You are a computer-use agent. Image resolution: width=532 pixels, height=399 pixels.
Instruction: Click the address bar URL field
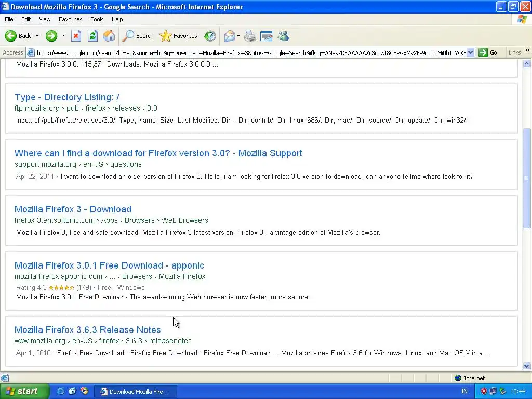251,52
